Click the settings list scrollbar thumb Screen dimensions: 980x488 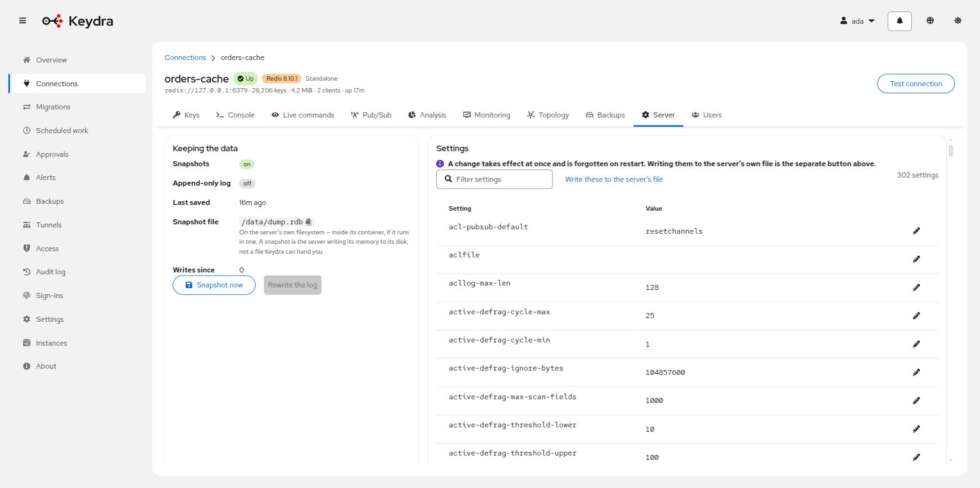[951, 151]
